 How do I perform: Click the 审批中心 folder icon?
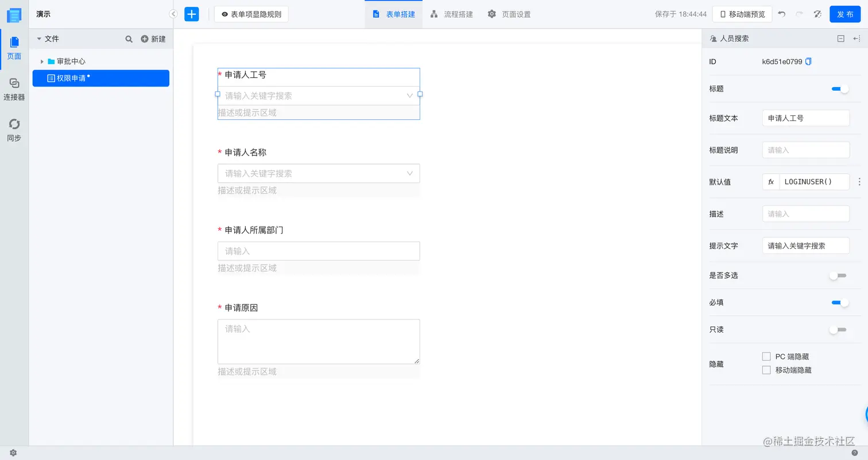[x=51, y=61]
